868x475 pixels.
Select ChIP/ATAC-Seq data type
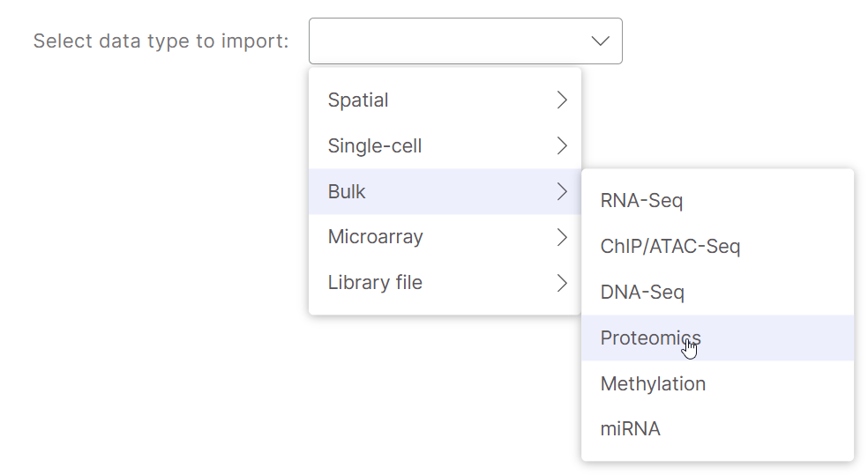point(670,247)
